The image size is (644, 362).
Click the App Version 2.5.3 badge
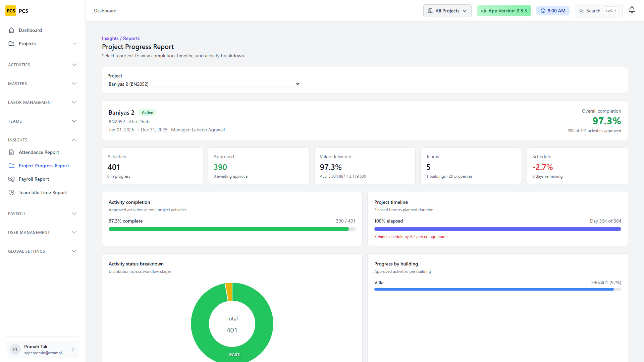504,11
